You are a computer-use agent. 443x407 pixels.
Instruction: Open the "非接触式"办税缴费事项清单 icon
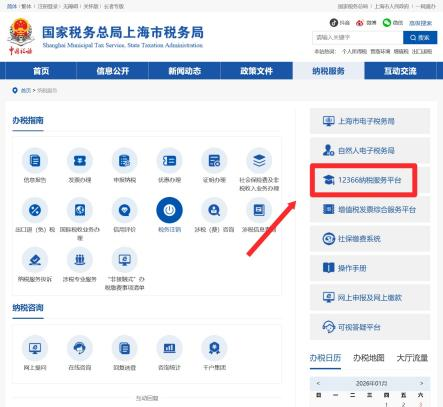coord(124,260)
